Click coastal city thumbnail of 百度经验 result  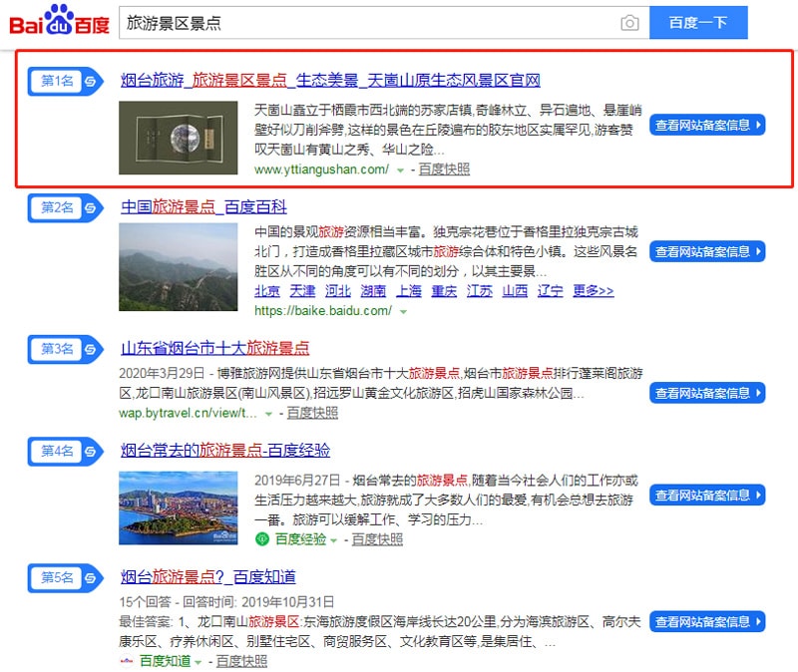(179, 507)
